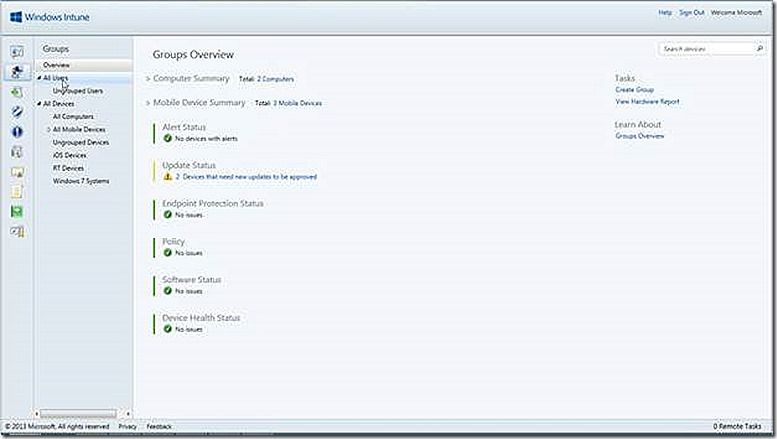Open the 2 Computers total link
The height and width of the screenshot is (439, 777).
tap(276, 79)
